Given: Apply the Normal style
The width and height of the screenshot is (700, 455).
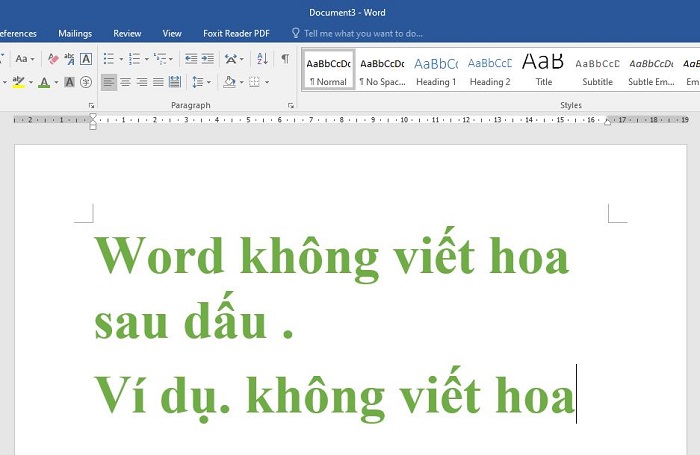Looking at the screenshot, I should click(x=329, y=70).
